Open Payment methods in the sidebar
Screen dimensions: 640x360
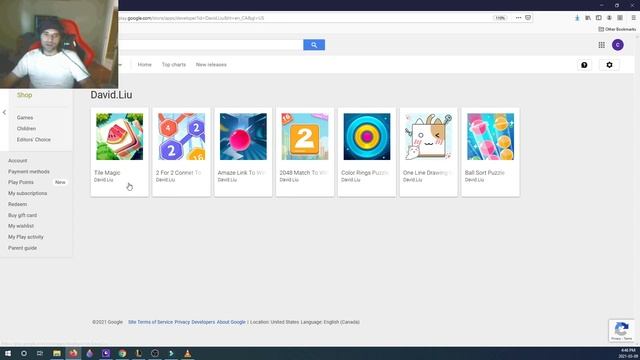point(29,172)
